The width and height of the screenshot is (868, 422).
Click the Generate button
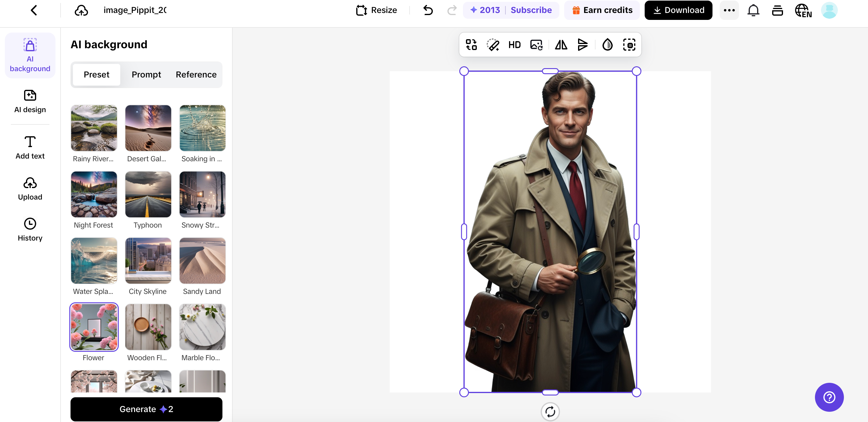[x=146, y=409]
